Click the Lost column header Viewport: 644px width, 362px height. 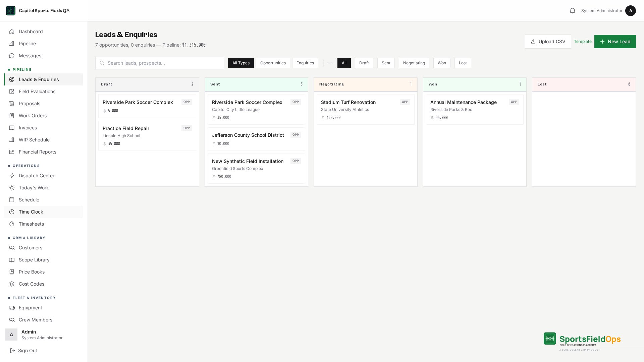point(584,84)
